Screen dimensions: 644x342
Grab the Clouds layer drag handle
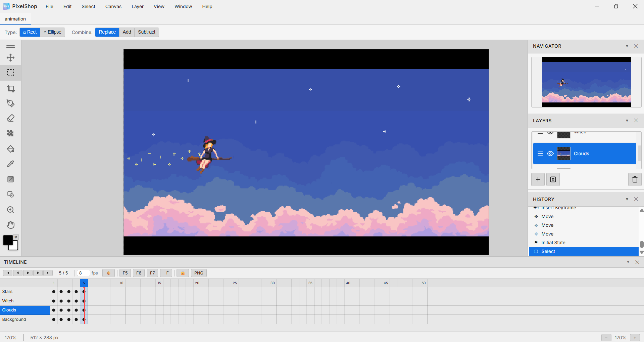[540, 154]
